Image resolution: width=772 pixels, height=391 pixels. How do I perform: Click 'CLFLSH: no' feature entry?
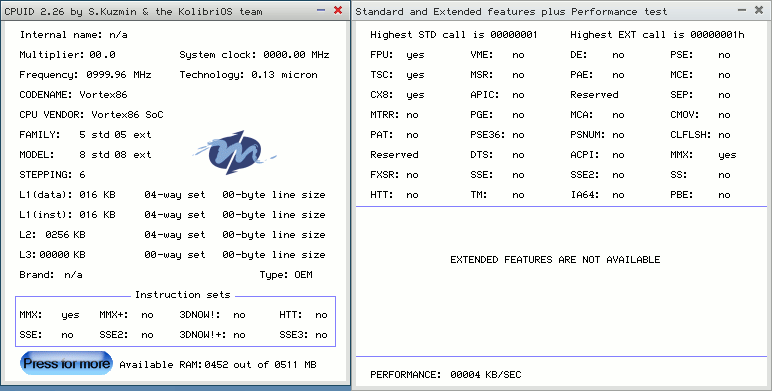tap(700, 134)
